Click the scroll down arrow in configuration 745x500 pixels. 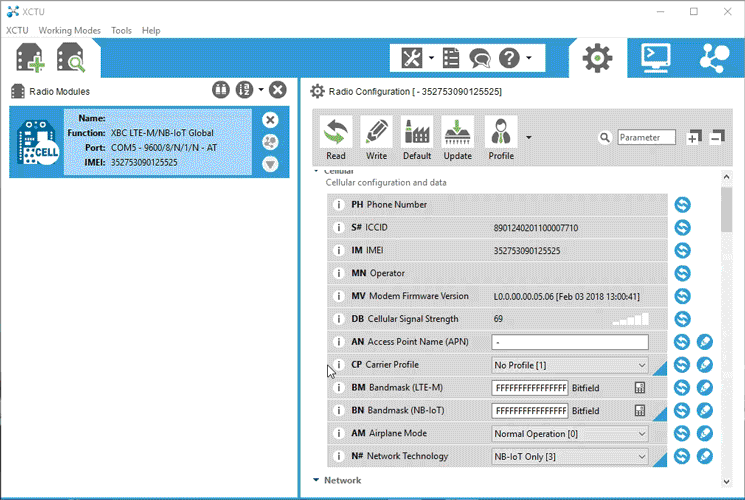(726, 481)
